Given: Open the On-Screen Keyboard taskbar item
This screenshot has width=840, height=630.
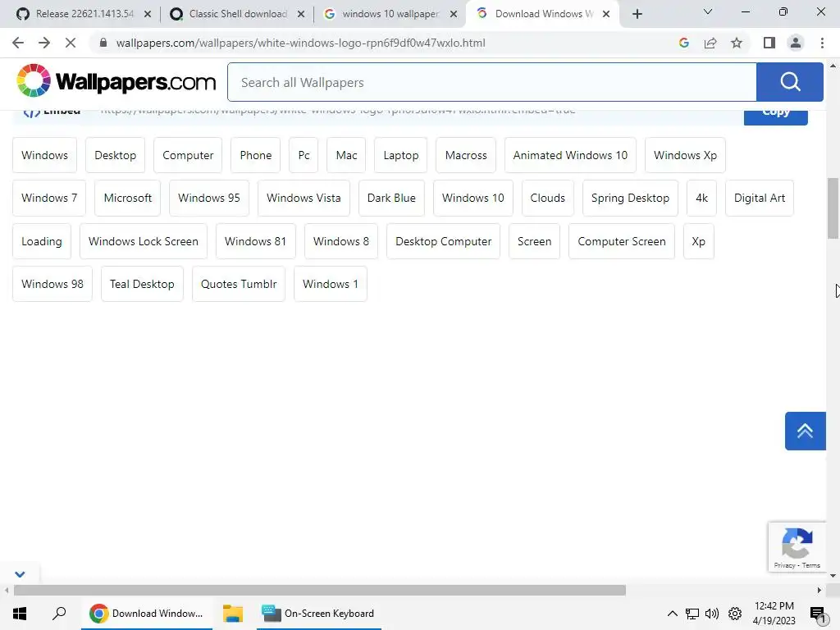Looking at the screenshot, I should click(318, 614).
